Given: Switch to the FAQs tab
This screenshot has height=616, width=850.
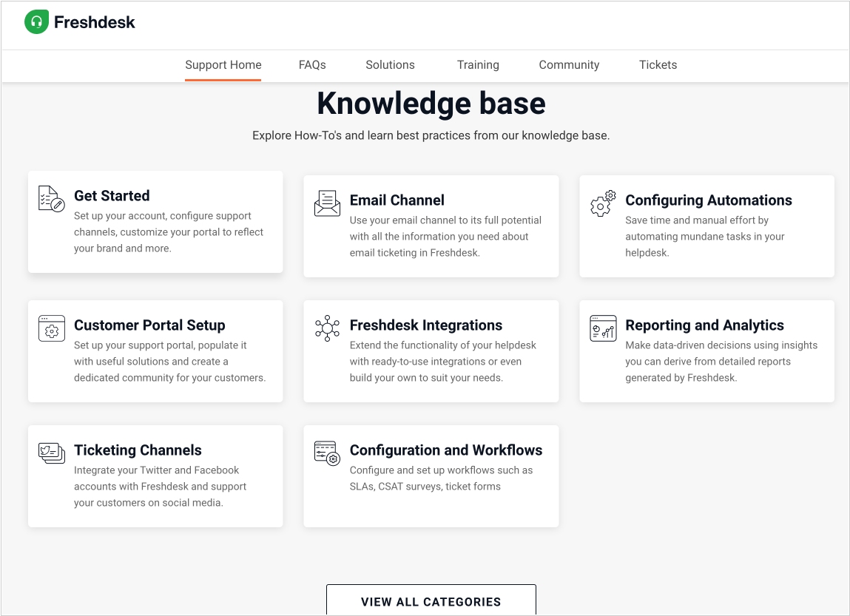Looking at the screenshot, I should click(312, 65).
